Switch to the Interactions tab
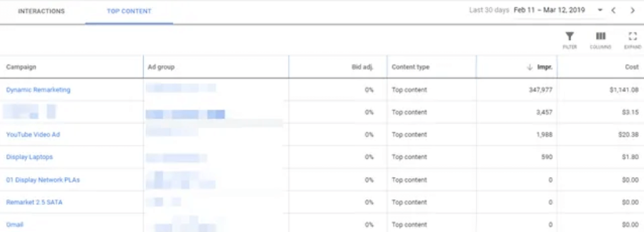This screenshot has height=232, width=644. coord(41,11)
